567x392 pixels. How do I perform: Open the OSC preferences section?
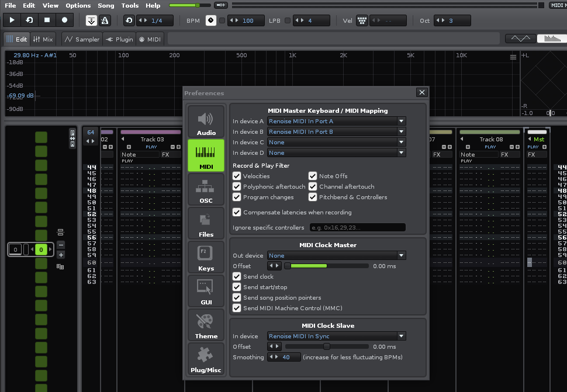point(206,190)
